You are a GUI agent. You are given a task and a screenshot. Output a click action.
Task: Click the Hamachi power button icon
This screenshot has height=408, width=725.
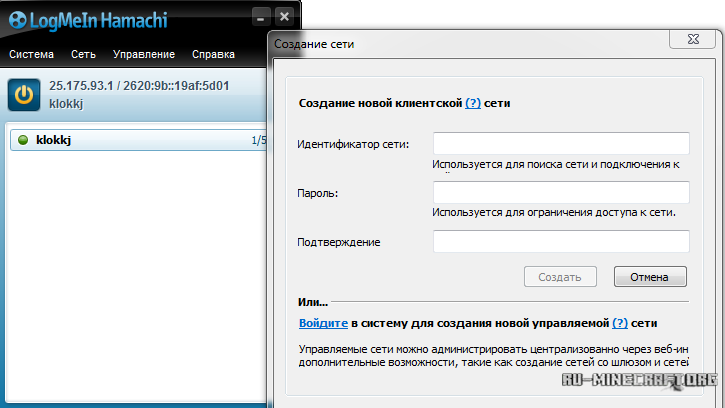coord(24,95)
